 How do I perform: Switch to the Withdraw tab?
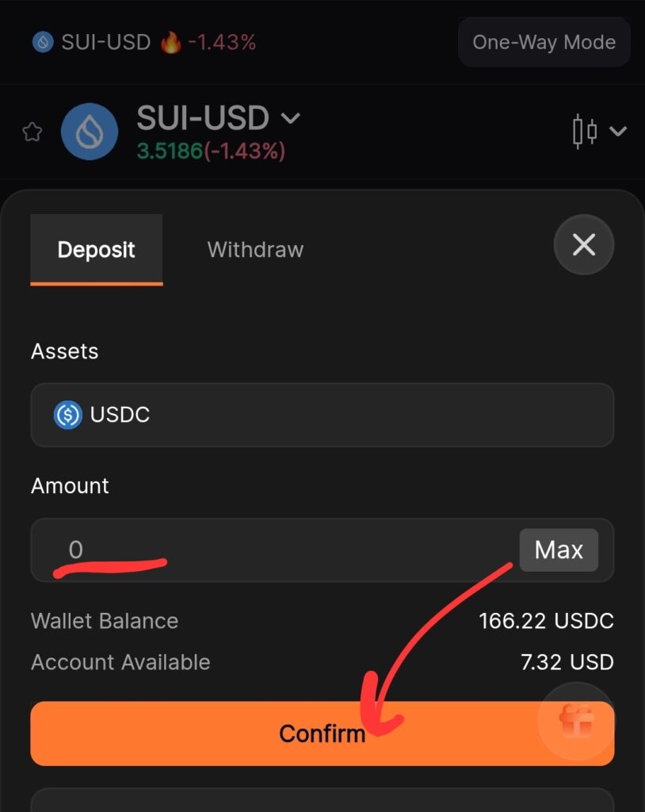tap(255, 250)
